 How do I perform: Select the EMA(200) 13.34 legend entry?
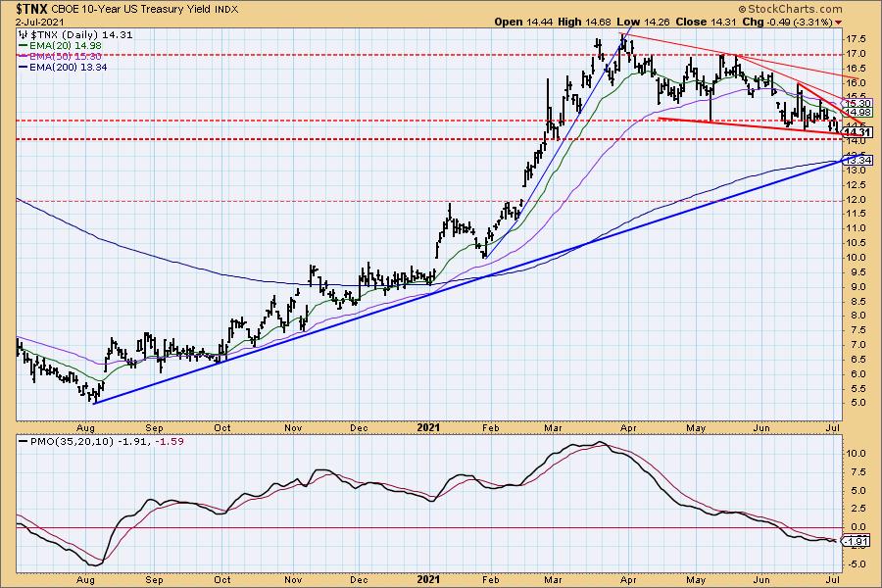[63, 67]
